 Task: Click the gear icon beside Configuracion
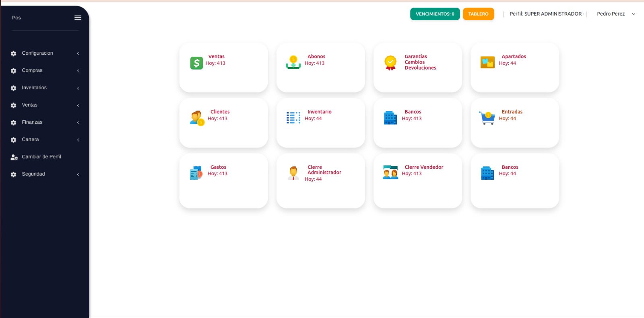(x=14, y=53)
